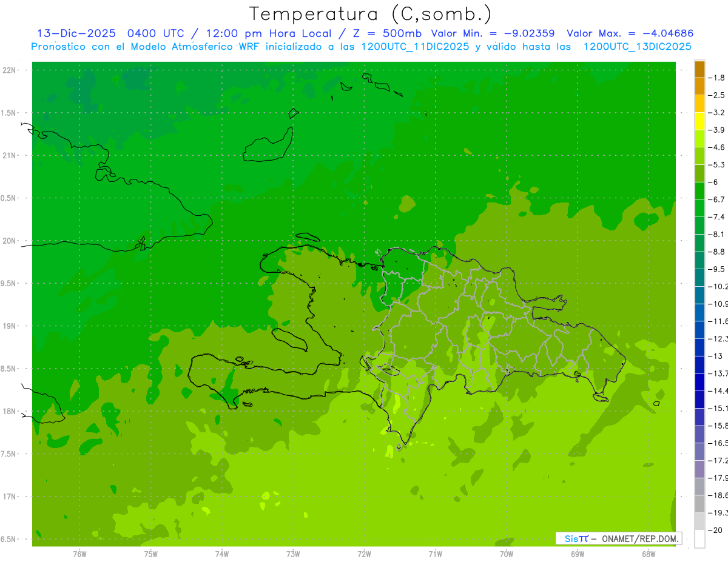Click the "-1.8" colorbar value

click(x=716, y=78)
